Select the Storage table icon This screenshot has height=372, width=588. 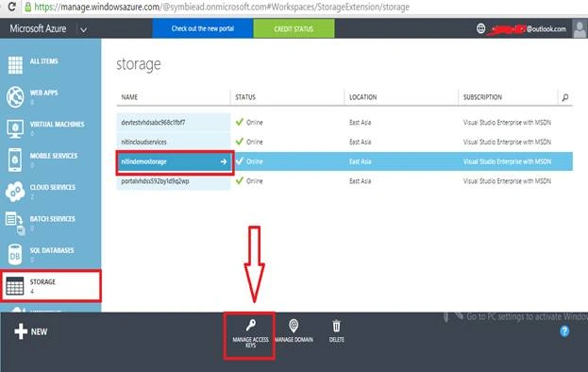coord(15,286)
